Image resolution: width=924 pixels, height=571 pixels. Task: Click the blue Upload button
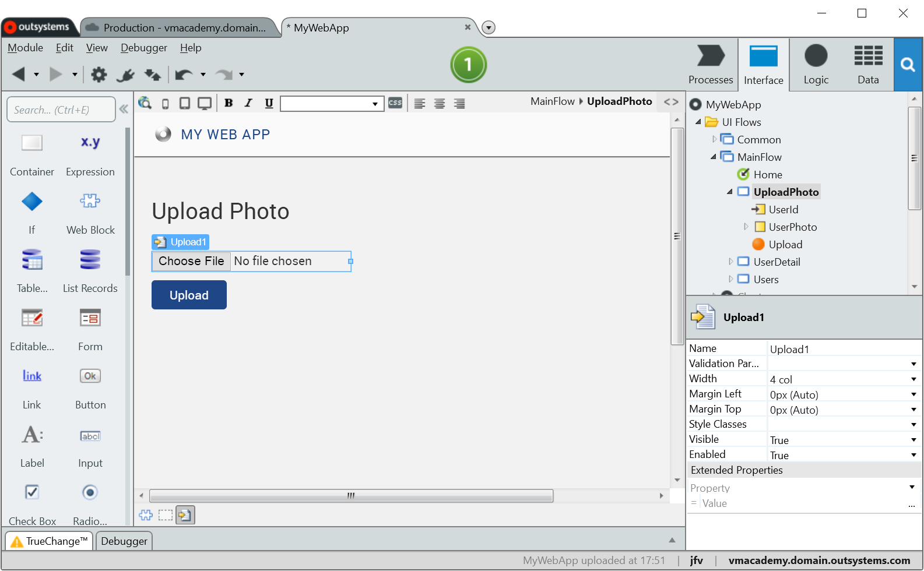(x=189, y=295)
